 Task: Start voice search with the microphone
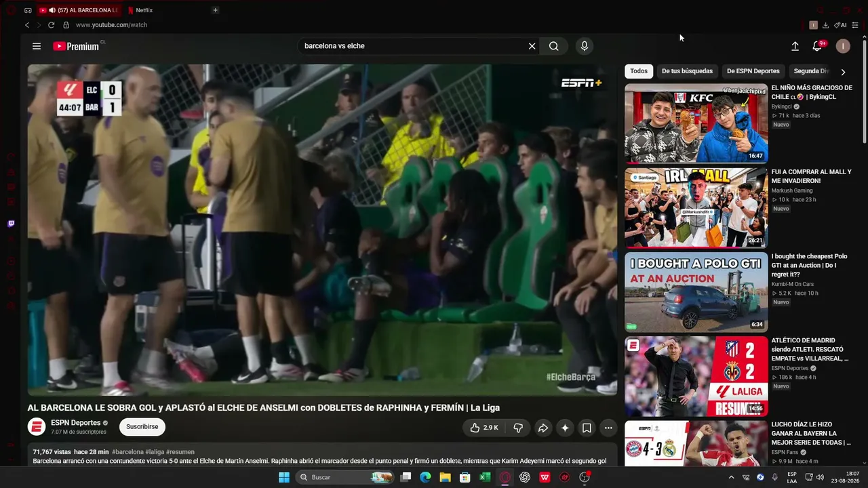pos(585,46)
